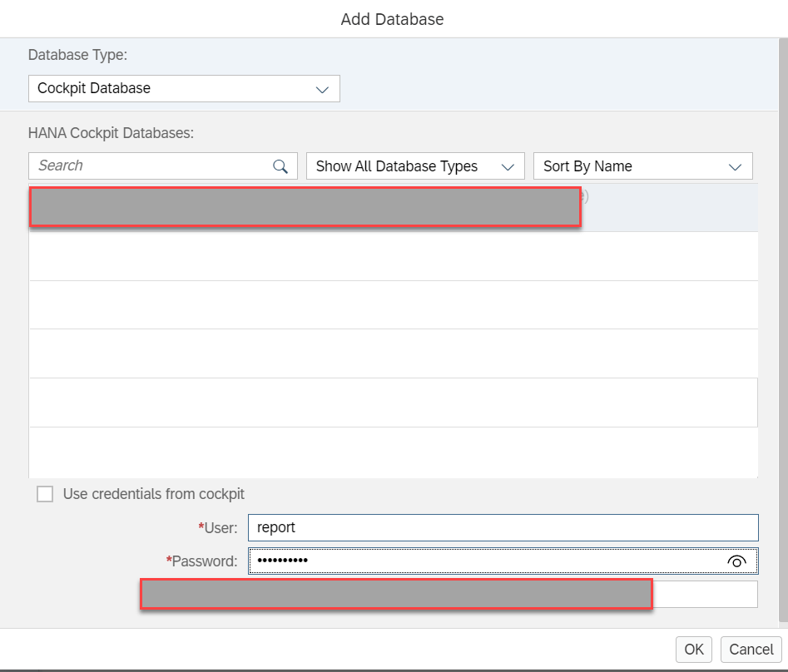
Task: Click into the Password input field
Action: click(483, 561)
